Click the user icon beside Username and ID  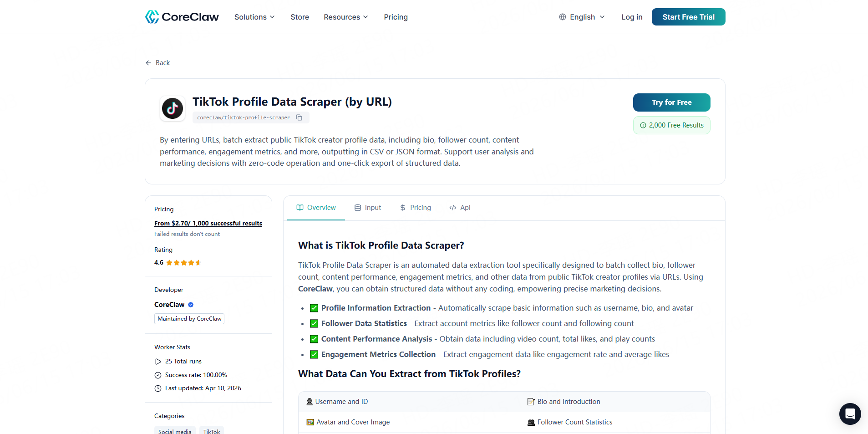310,402
